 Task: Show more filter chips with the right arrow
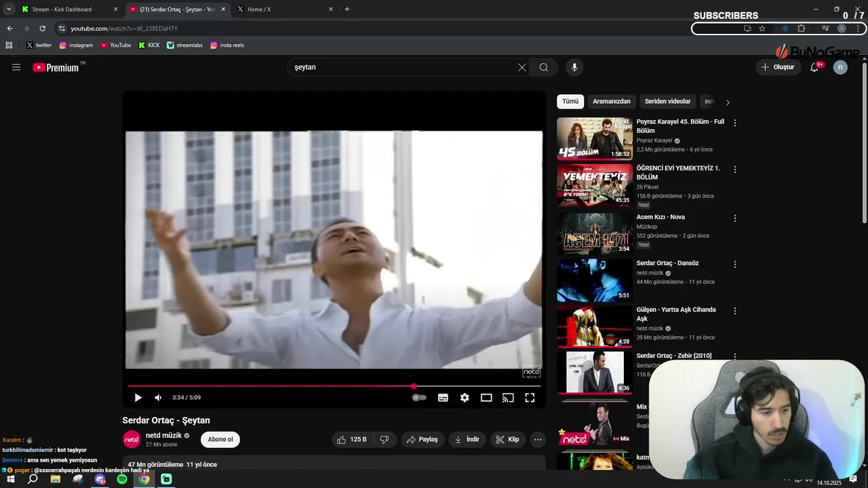[728, 102]
